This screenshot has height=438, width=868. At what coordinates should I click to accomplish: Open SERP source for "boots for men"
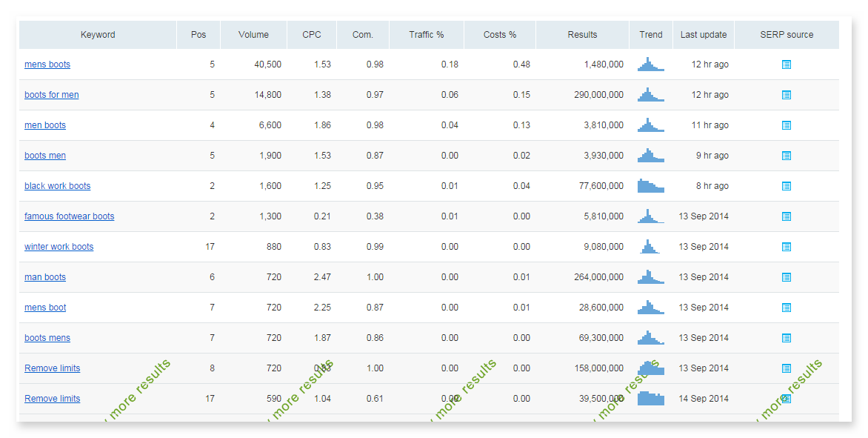tap(787, 95)
